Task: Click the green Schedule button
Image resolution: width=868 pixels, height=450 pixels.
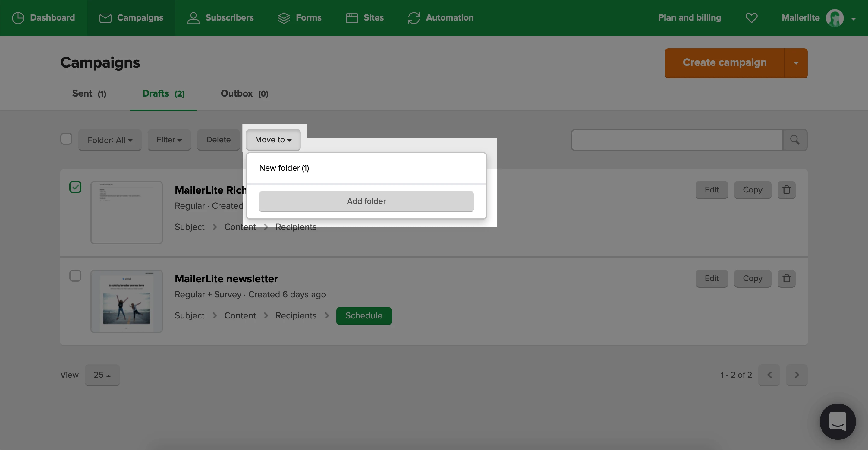Action: (x=364, y=316)
